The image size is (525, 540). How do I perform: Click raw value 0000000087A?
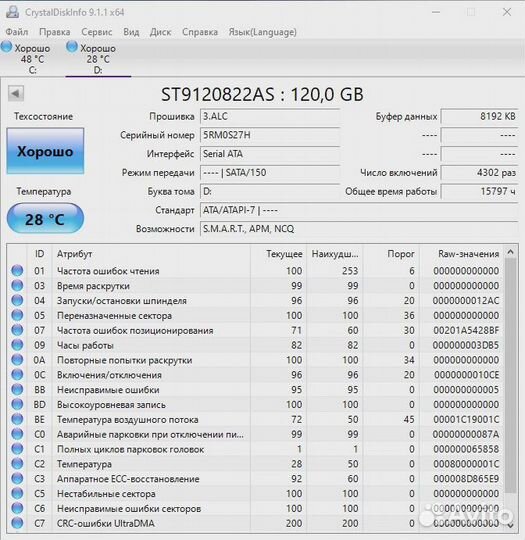[x=466, y=434]
